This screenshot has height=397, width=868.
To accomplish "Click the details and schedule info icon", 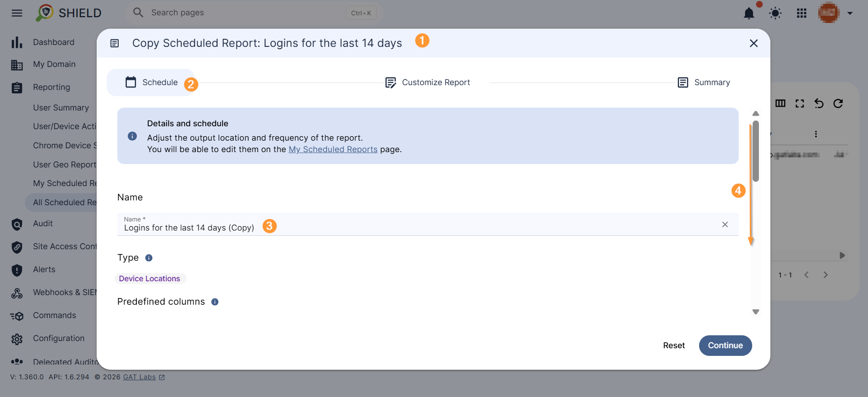I will 133,136.
